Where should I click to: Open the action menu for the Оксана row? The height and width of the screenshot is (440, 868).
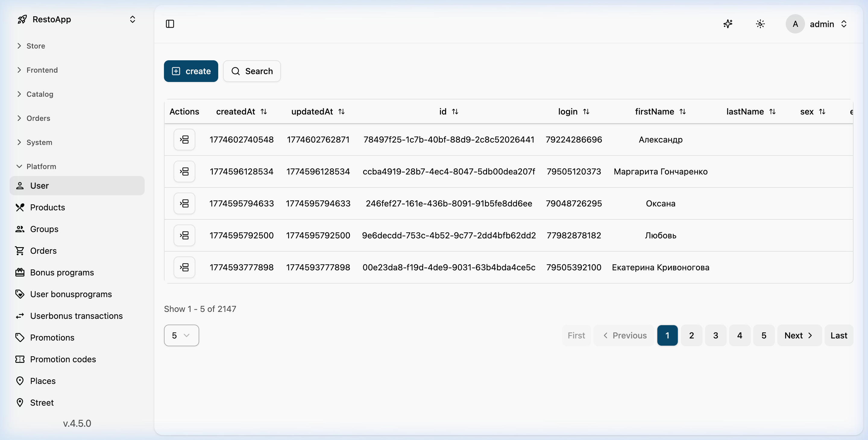[x=184, y=203]
